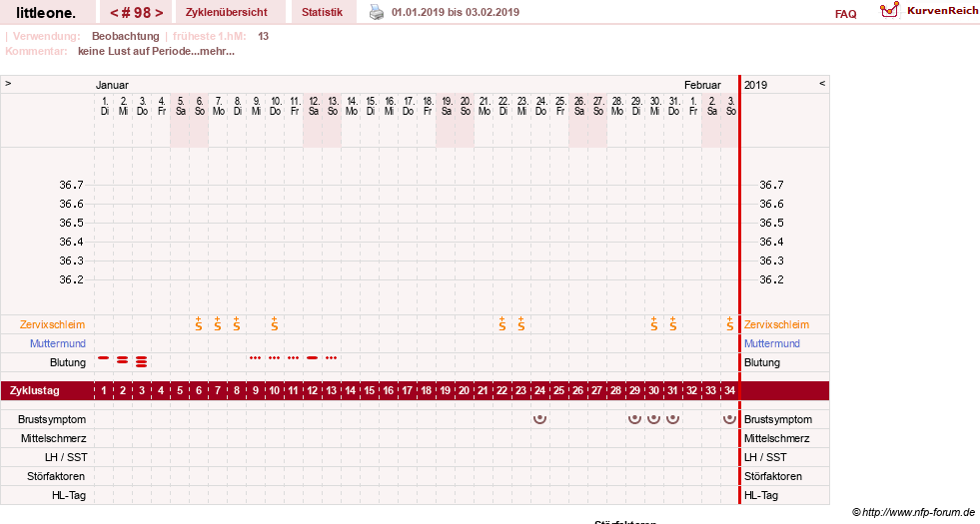Click bleeding dash on cycle day 12
The width and height of the screenshot is (980, 524).
313,358
